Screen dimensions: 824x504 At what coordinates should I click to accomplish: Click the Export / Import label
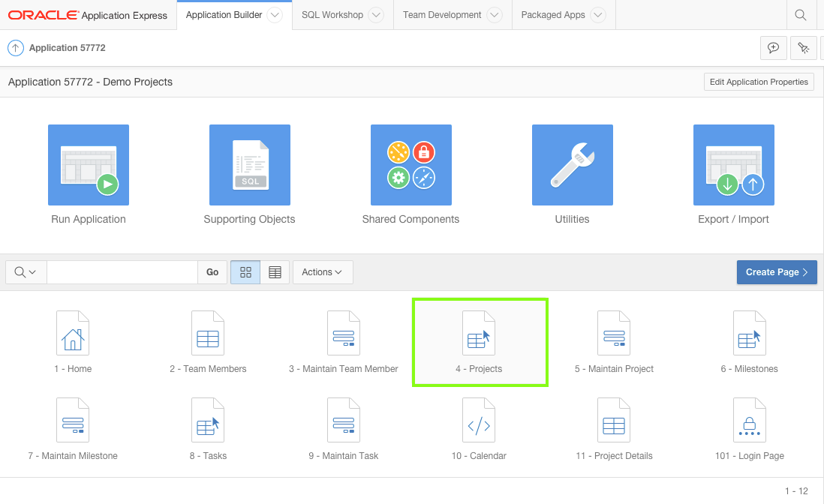(734, 220)
